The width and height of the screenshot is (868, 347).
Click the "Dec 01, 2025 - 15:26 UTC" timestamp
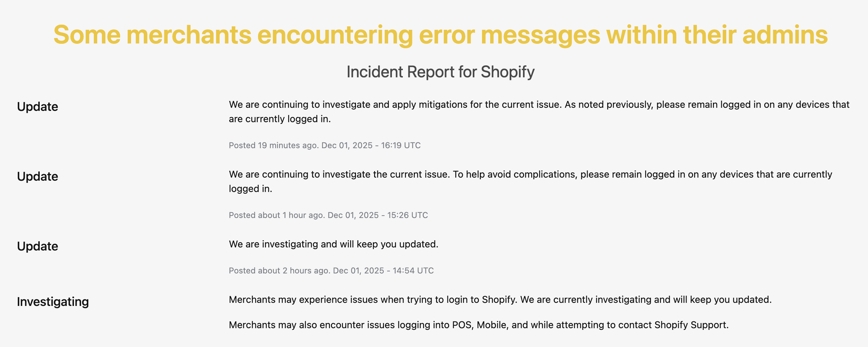pos(378,215)
